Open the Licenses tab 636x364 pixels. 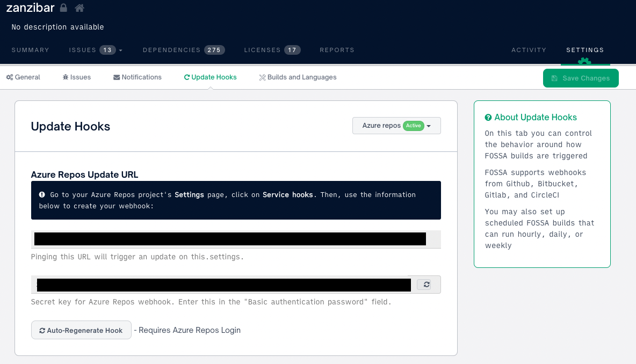(272, 50)
